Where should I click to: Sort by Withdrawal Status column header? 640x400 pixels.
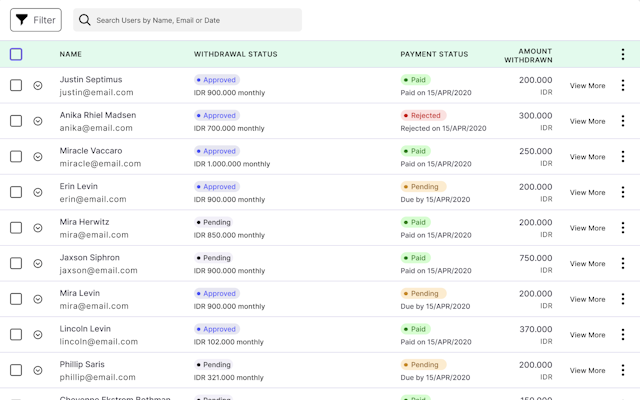[235, 54]
